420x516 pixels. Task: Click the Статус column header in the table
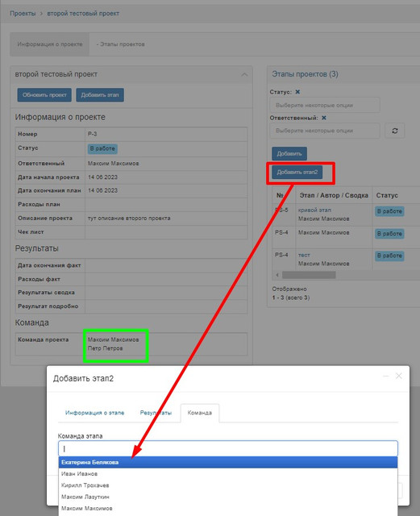click(387, 195)
